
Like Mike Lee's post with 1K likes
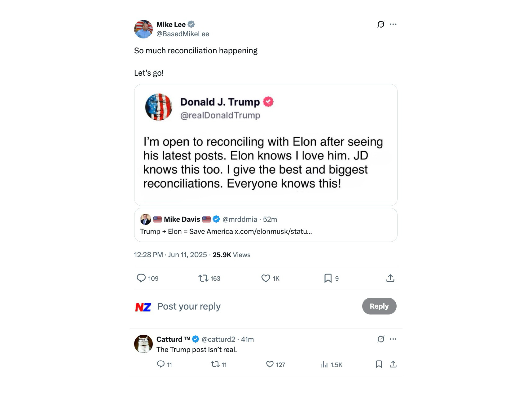pos(266,278)
